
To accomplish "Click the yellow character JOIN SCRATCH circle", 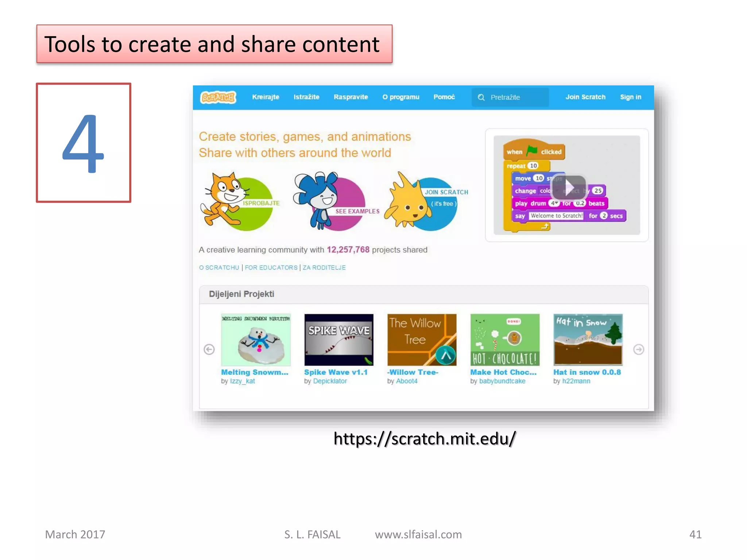I will point(426,201).
